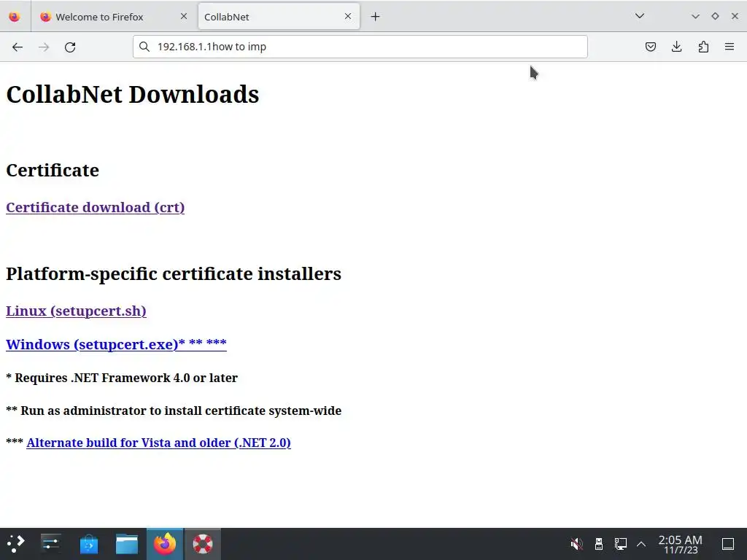Open a new tab with plus button

376,17
